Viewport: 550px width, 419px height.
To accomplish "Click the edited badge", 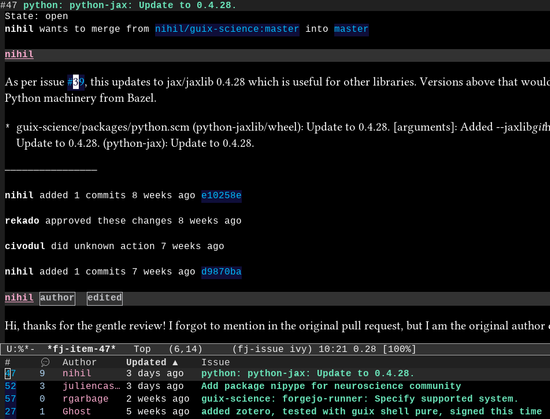I will (105, 298).
